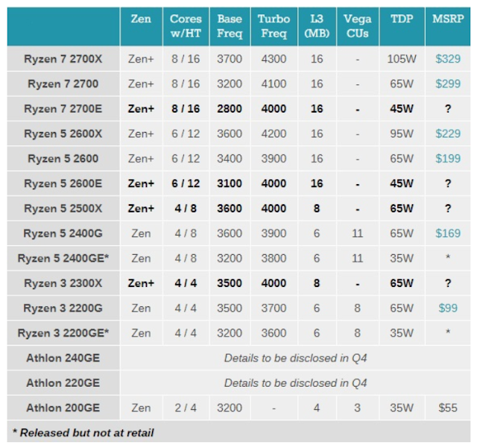477x448 pixels.
Task: Click the 105W TDP value
Action: (x=402, y=59)
